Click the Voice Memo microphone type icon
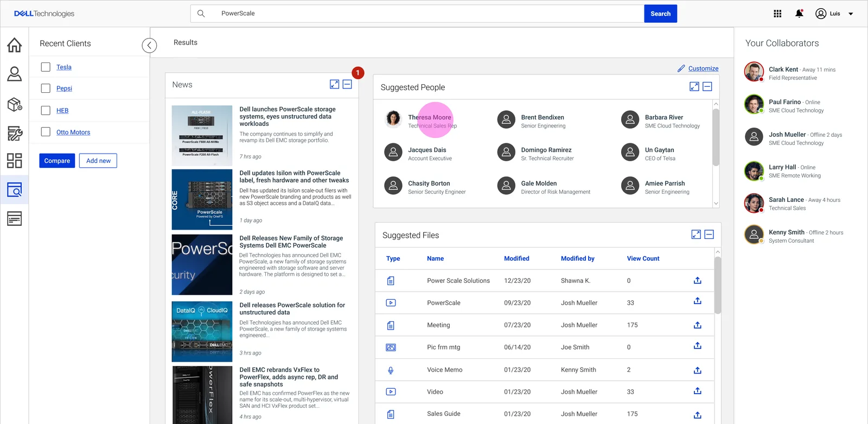This screenshot has width=868, height=424. (391, 370)
